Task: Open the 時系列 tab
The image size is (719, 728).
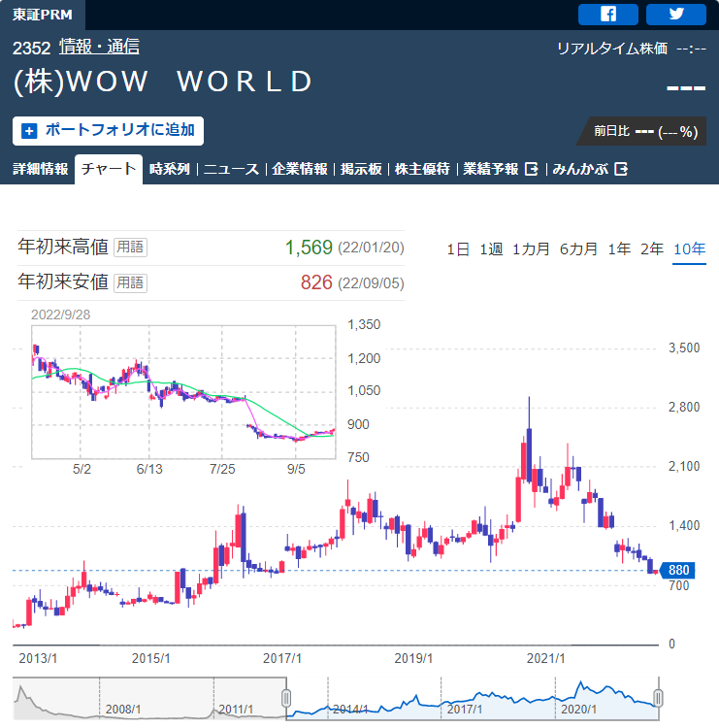Action: 170,169
